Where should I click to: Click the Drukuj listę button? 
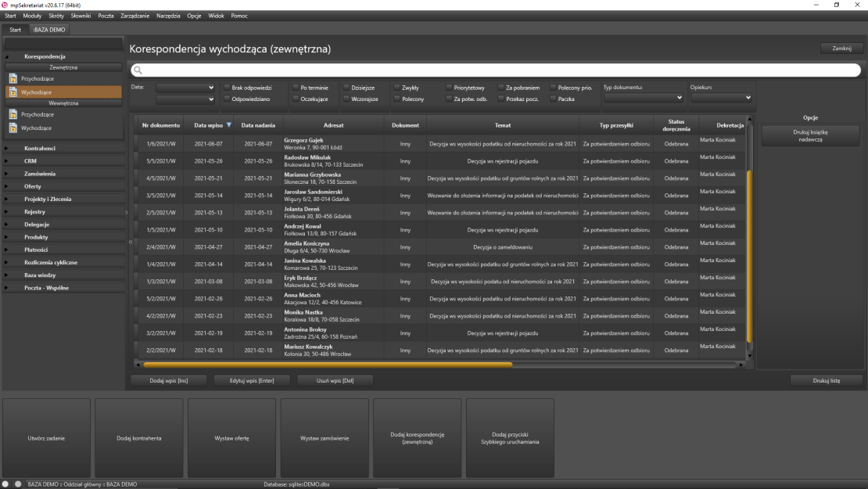pos(827,380)
